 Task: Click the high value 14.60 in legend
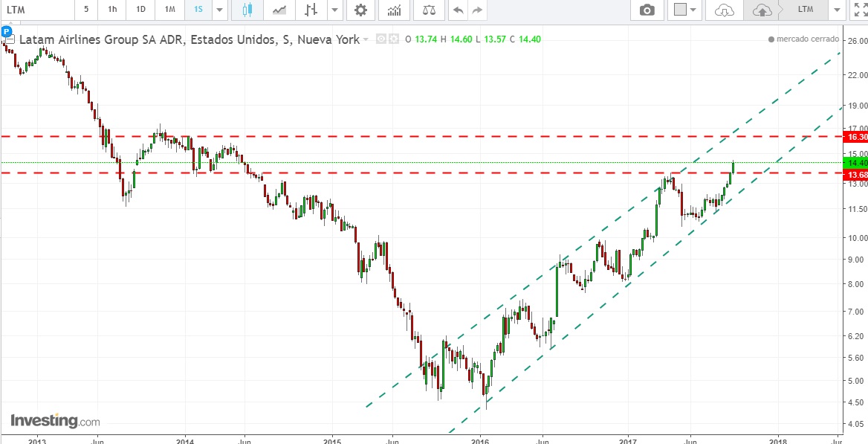(x=461, y=39)
